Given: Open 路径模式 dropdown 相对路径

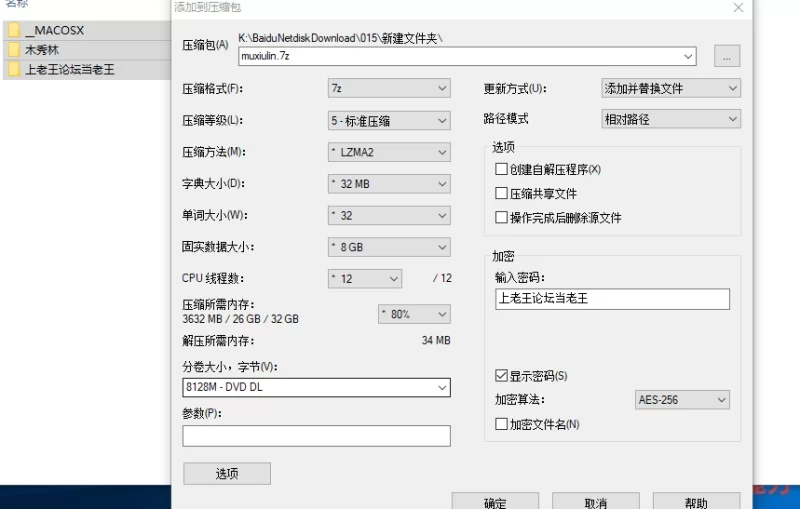Looking at the screenshot, I should [671, 119].
